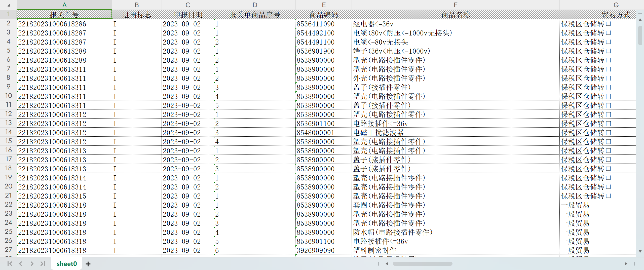Select product code 8536411090
This screenshot has height=270, width=644.
click(x=324, y=24)
